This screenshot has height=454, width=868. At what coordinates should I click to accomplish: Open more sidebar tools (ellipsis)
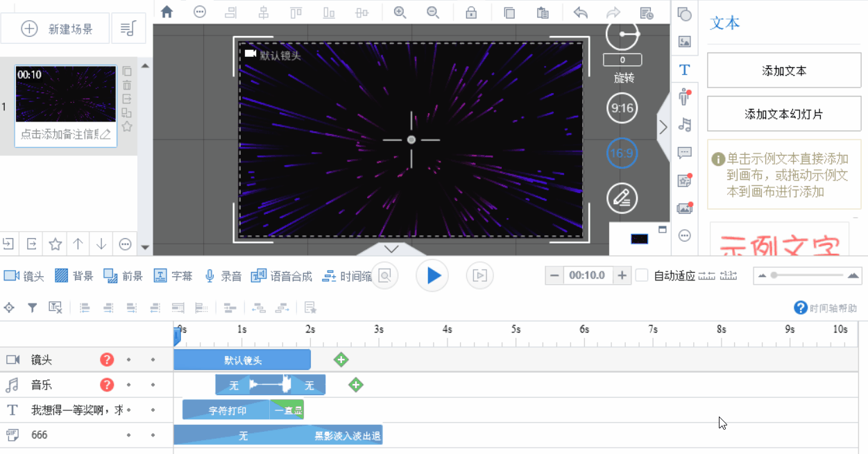pyautogui.click(x=685, y=236)
